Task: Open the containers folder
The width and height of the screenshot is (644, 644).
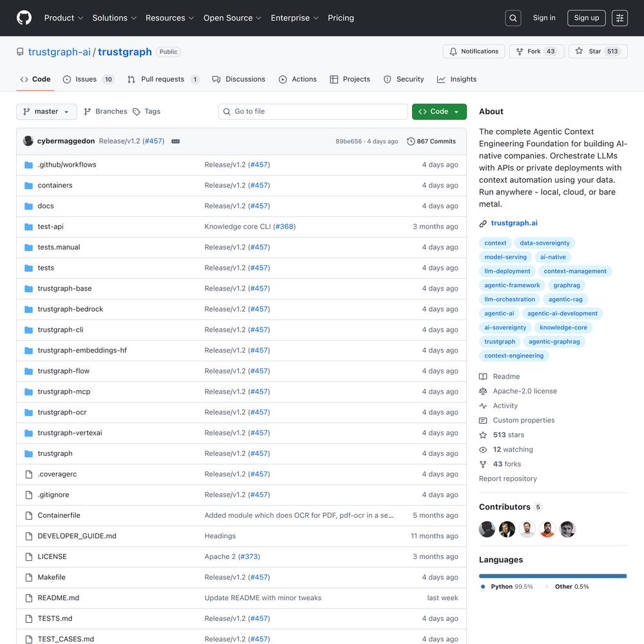Action: [55, 185]
